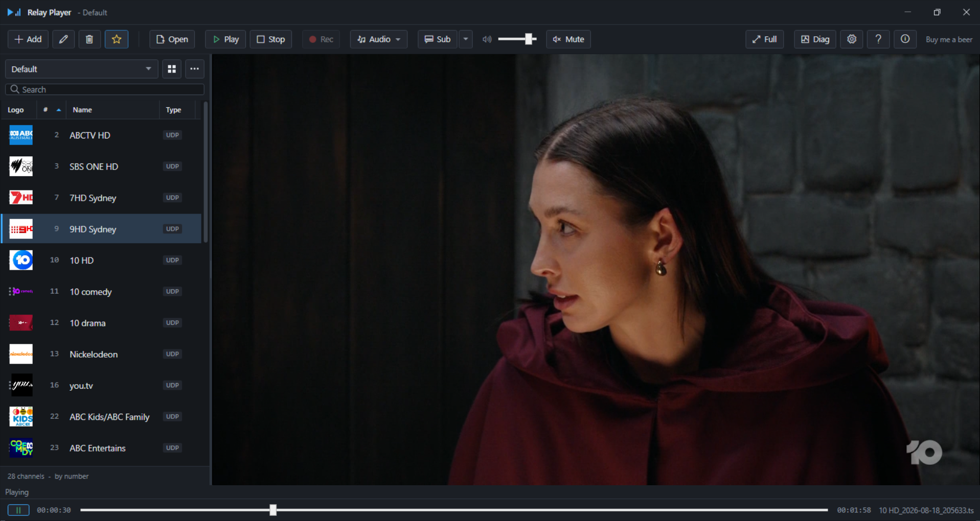Click the speaker volume icon
This screenshot has height=521, width=980.
pos(487,39)
